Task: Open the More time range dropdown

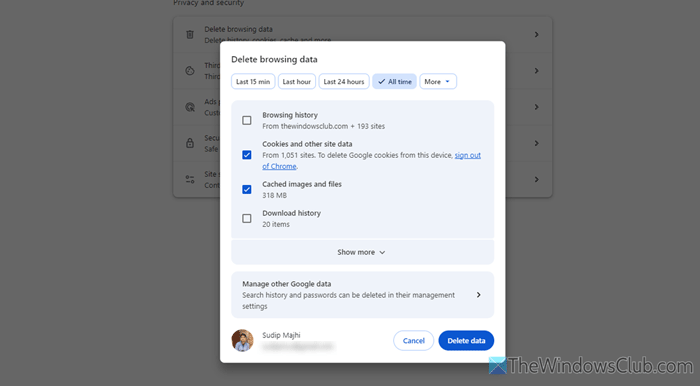Action: tap(438, 82)
